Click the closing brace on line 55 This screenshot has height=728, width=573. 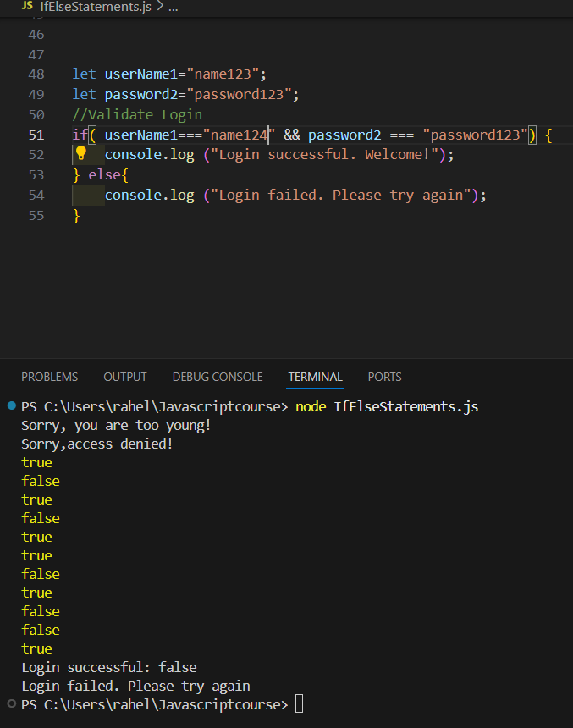coord(76,216)
